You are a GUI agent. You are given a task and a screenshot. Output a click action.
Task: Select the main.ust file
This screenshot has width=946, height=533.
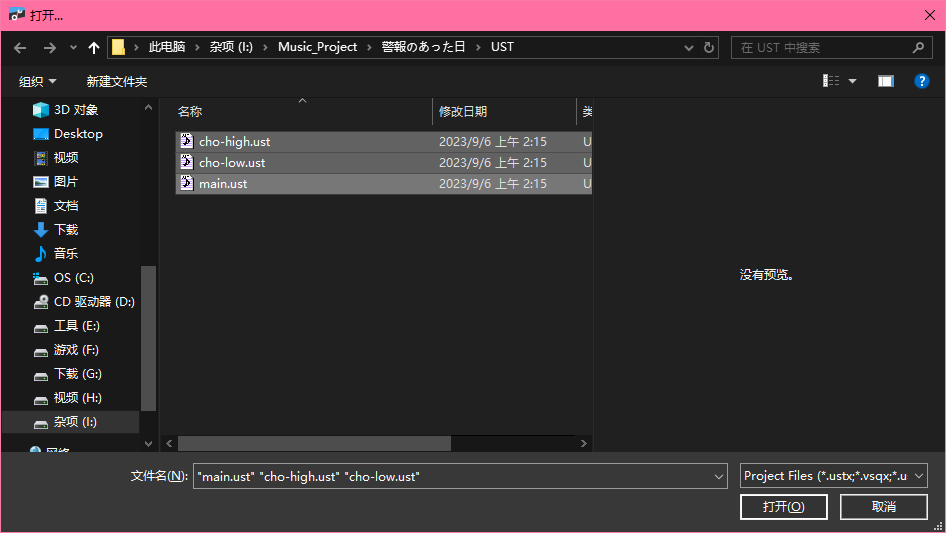coord(223,184)
